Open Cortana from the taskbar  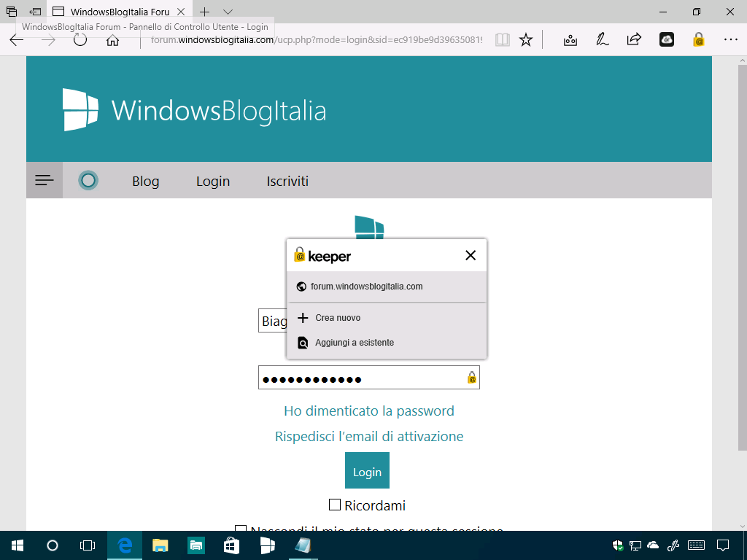[x=53, y=545]
